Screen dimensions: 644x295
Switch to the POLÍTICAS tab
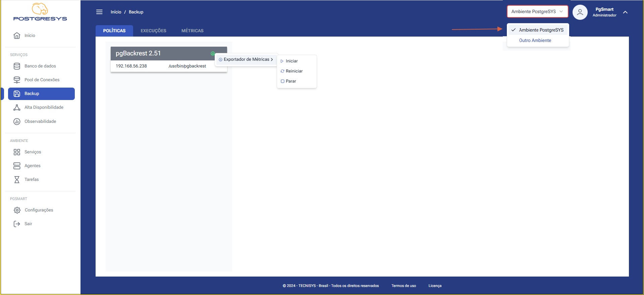pyautogui.click(x=114, y=31)
